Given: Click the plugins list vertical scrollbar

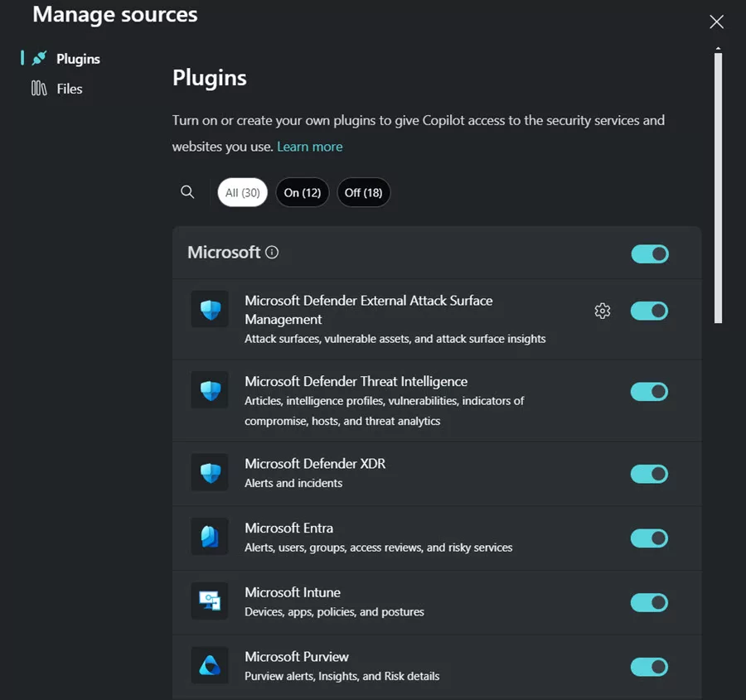Looking at the screenshot, I should (718, 188).
